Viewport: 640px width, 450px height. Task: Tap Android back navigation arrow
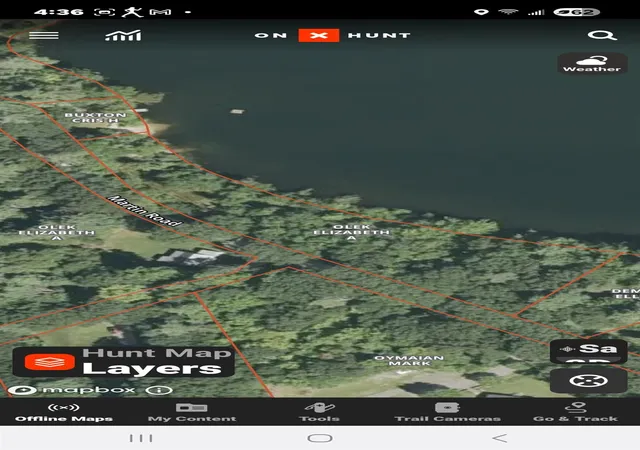click(x=500, y=438)
